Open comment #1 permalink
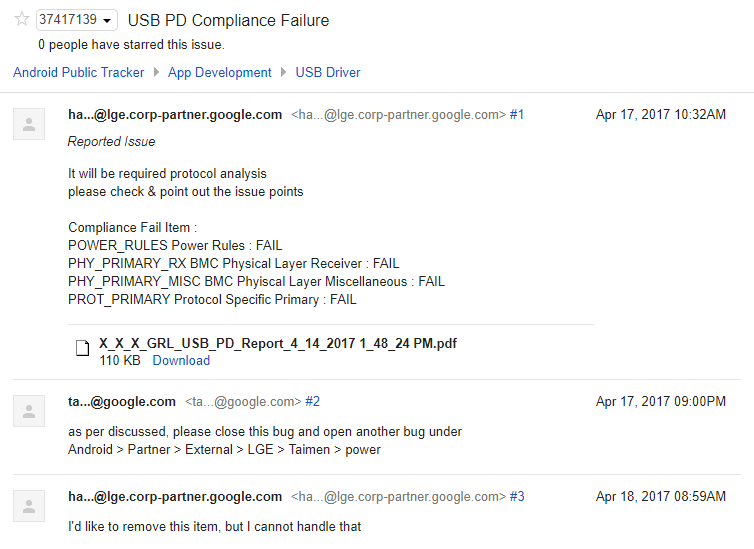The width and height of the screenshot is (754, 549). (x=517, y=115)
